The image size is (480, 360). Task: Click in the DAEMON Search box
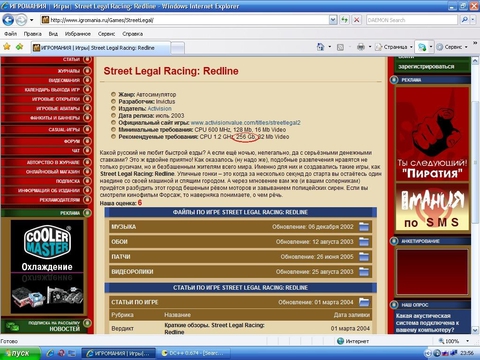pos(412,20)
